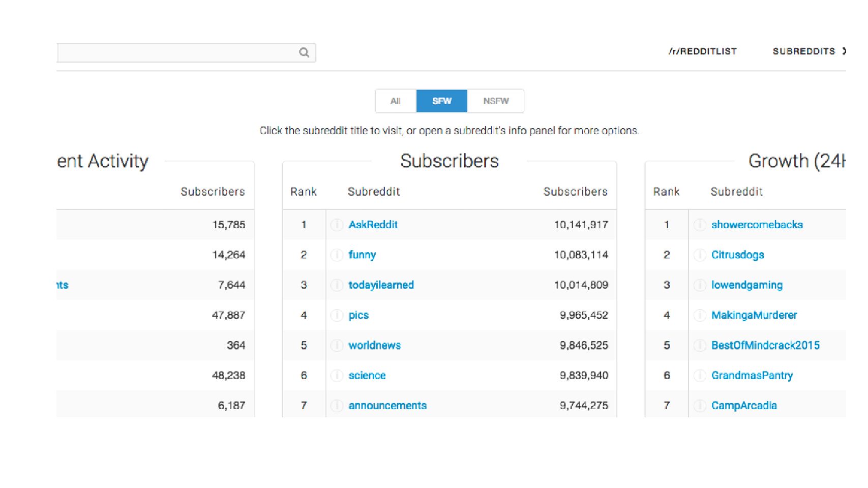Image resolution: width=868 pixels, height=488 pixels.
Task: Open the SUBREDDITS menu
Action: point(809,51)
